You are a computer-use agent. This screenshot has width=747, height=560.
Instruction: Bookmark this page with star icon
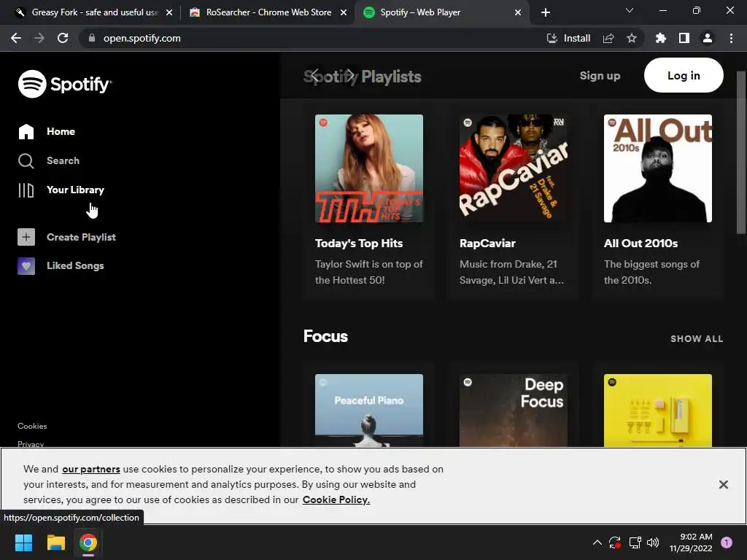point(632,38)
